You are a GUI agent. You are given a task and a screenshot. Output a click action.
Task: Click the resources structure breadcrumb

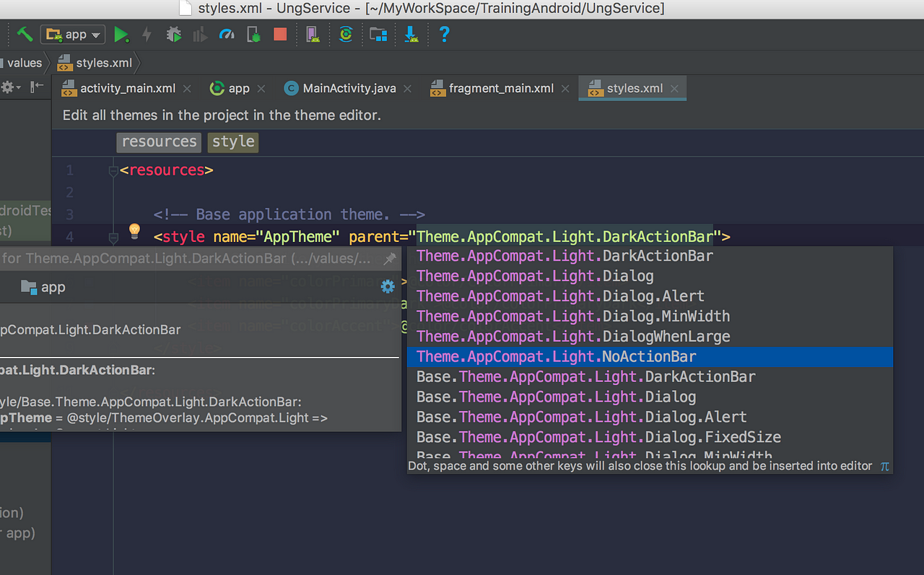coord(159,142)
